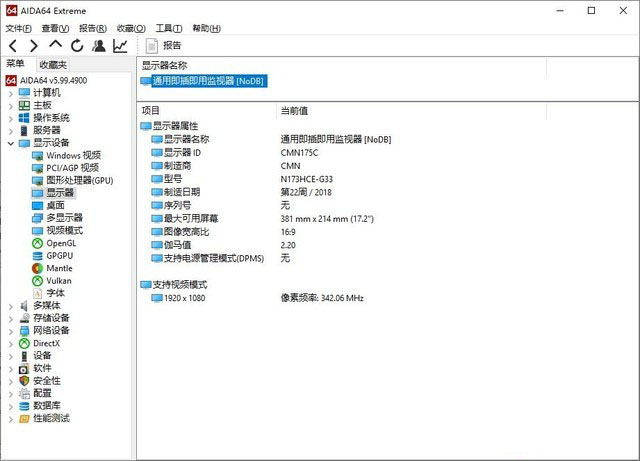640x461 pixels.
Task: Expand the 多媒体 tree node
Action: [x=10, y=306]
